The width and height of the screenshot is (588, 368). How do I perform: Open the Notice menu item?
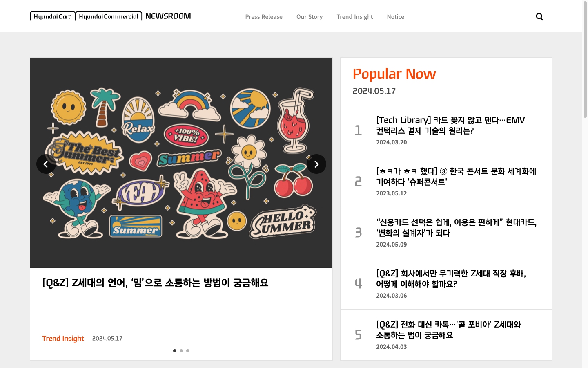coord(396,17)
